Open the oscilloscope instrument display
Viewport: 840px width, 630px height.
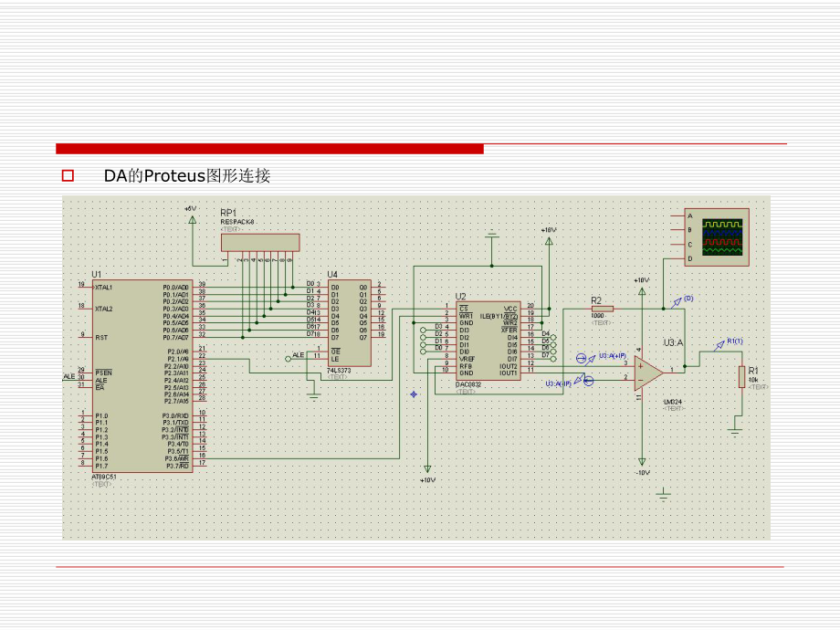(716, 236)
